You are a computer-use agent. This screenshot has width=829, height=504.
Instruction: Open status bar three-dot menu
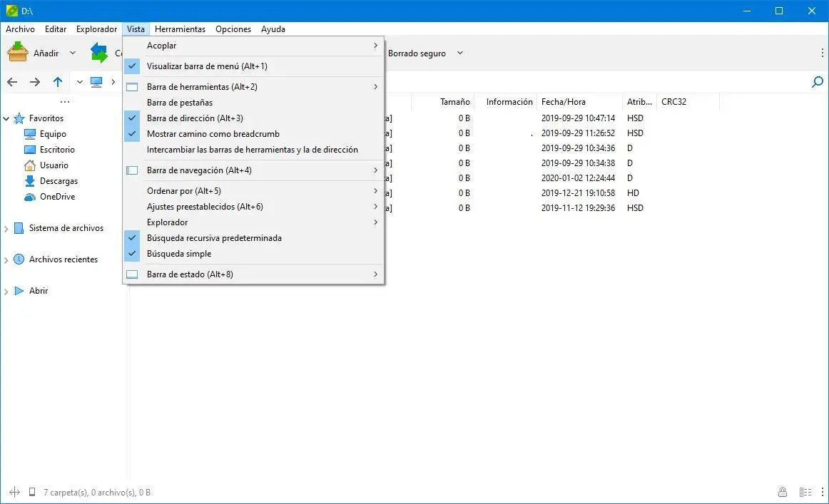click(822, 492)
